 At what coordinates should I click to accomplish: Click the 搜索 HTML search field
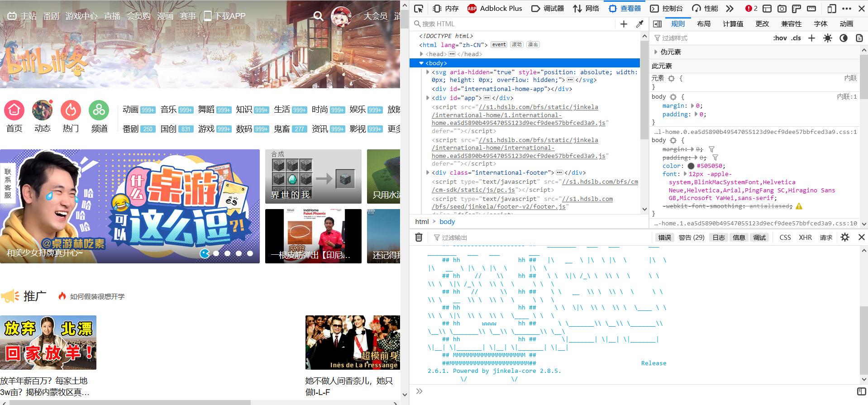(514, 24)
